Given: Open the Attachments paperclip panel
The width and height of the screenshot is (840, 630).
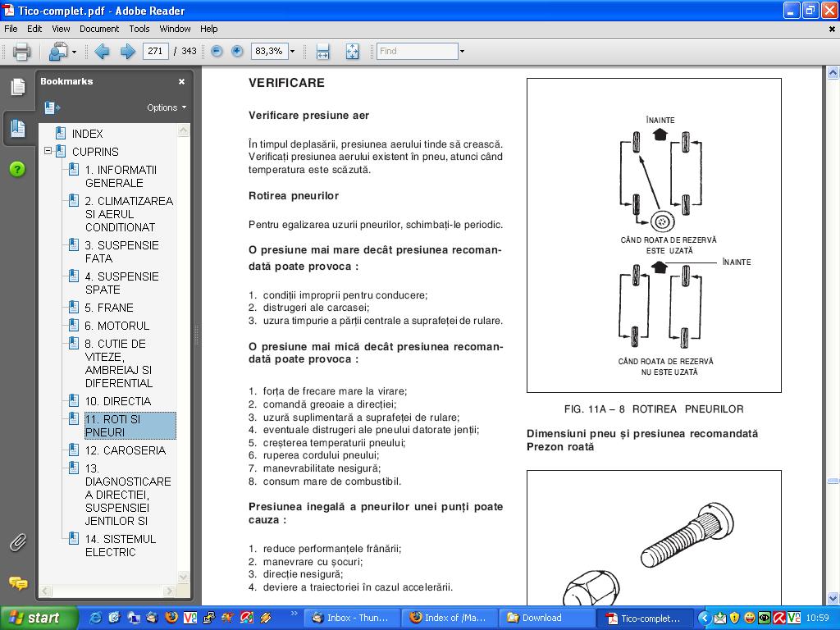Looking at the screenshot, I should click(17, 542).
